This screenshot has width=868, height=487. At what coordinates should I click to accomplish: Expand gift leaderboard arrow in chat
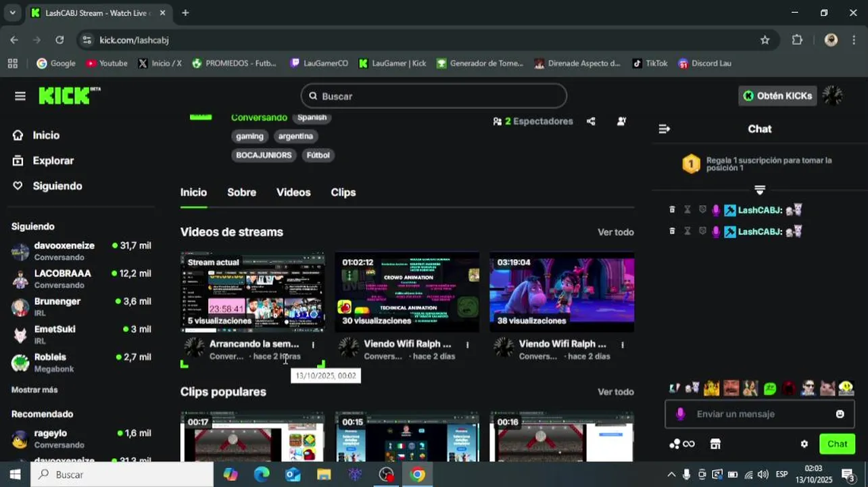(760, 190)
